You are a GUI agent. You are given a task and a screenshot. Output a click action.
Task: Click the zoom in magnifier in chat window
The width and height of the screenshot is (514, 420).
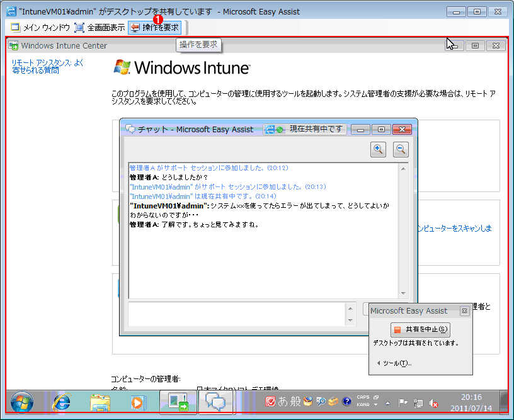[x=378, y=150]
